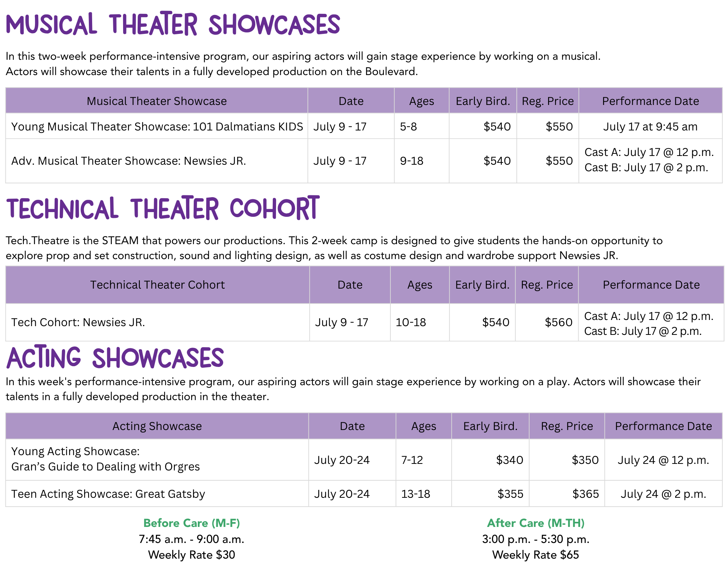Select the Weekly Rate $65 text
Image resolution: width=728 pixels, height=563 pixels.
point(535,554)
